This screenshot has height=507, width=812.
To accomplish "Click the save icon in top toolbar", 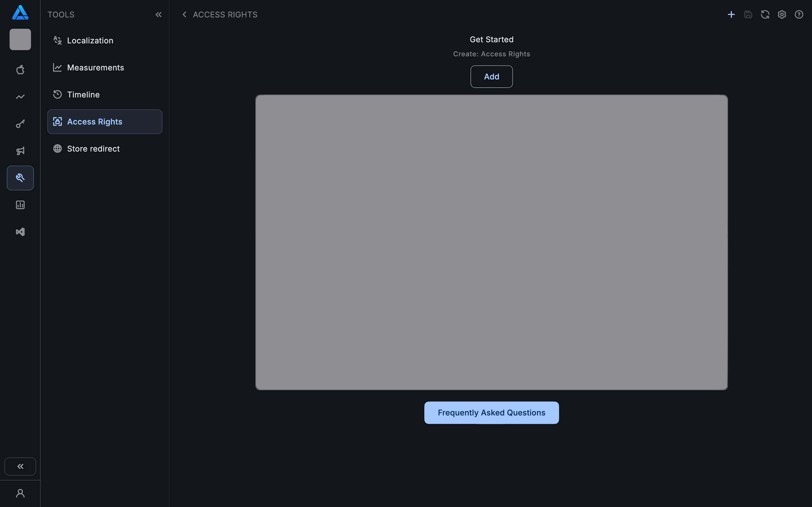I will click(748, 14).
